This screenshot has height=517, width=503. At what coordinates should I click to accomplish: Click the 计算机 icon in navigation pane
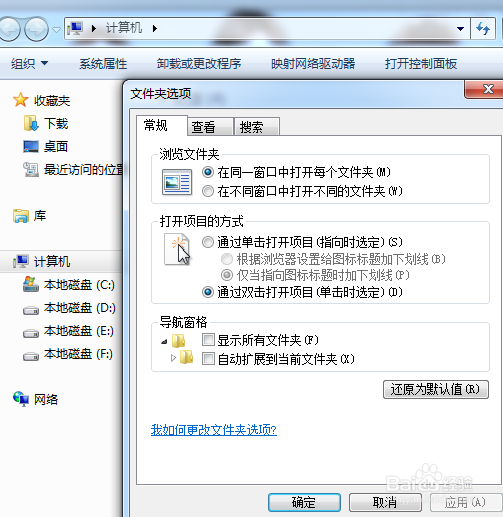pyautogui.click(x=21, y=261)
